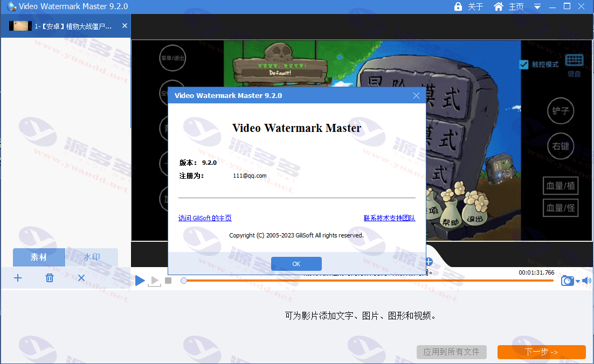
Task: Switch to the 水印 tab
Action: 92,257
